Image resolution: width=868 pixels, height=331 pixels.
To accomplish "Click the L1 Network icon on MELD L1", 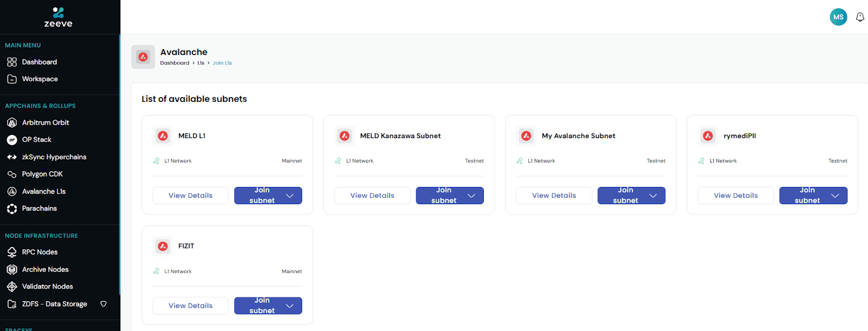I will [156, 161].
